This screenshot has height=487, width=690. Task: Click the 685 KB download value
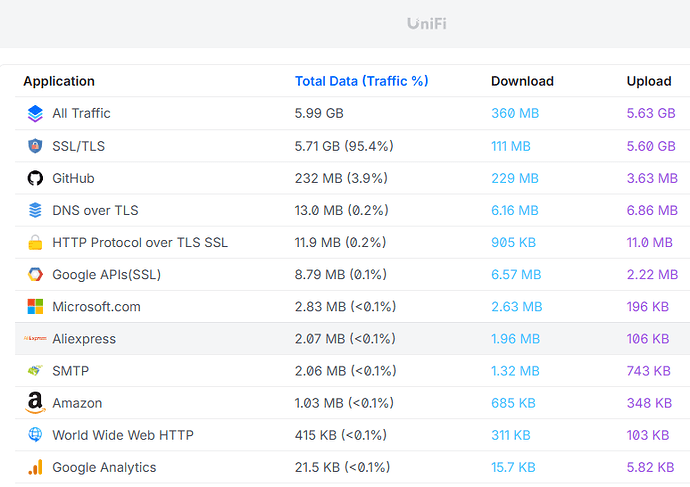click(514, 403)
